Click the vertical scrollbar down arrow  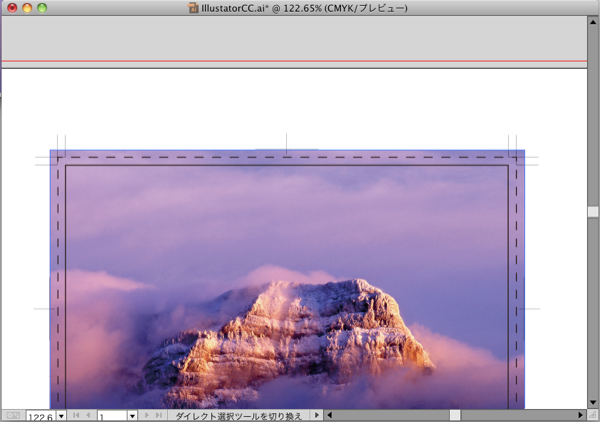(593, 402)
